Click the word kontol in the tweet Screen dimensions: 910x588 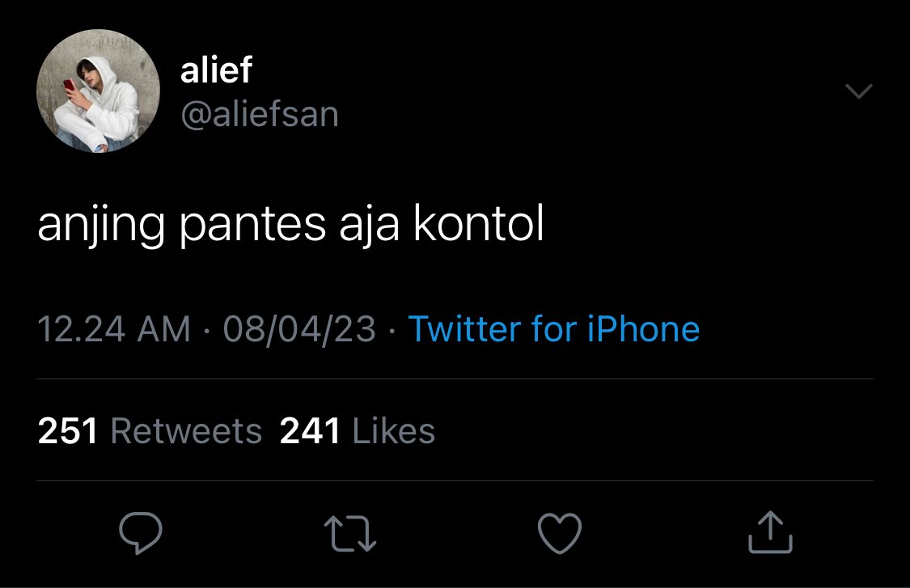[479, 222]
